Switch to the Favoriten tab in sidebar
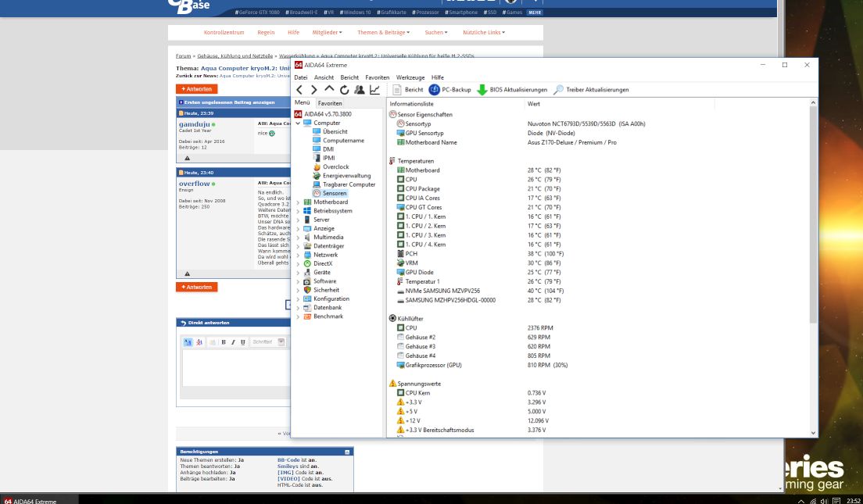This screenshot has height=504, width=863. (330, 103)
